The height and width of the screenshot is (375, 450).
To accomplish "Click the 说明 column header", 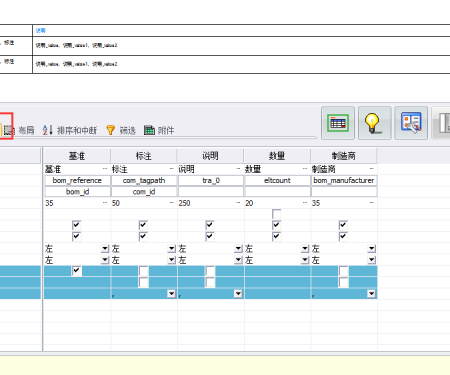I will 210,156.
